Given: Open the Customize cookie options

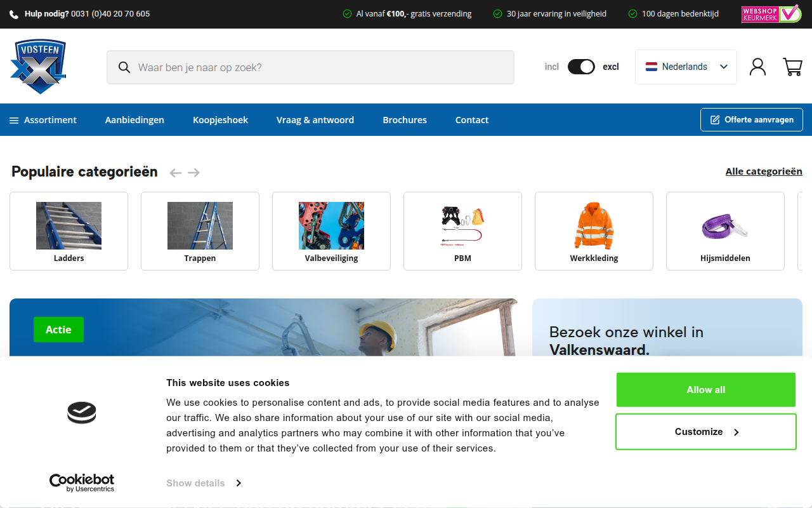Looking at the screenshot, I should click(706, 432).
